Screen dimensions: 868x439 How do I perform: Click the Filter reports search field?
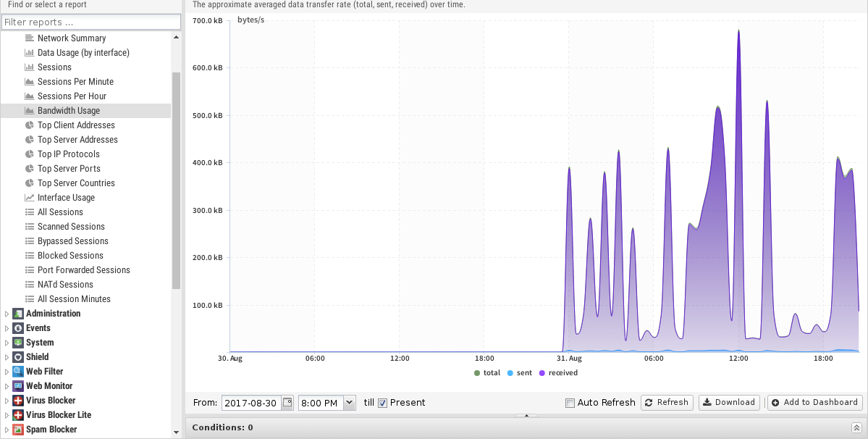tap(91, 22)
